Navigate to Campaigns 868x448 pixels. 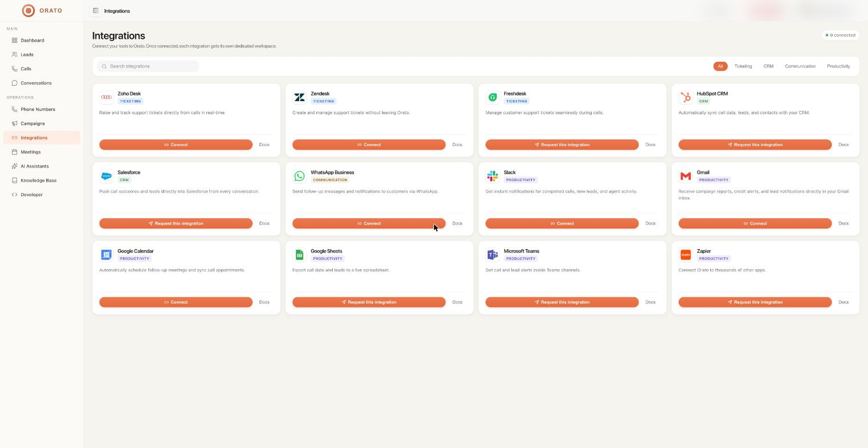[42, 123]
